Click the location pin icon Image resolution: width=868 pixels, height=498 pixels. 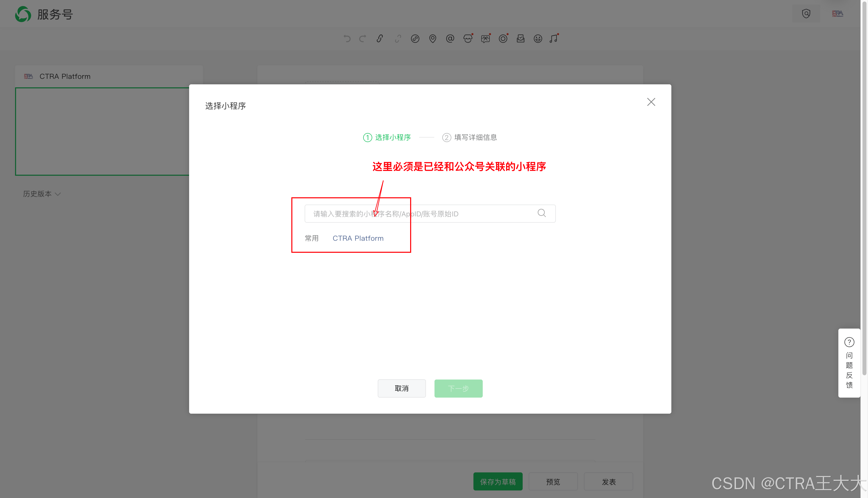coord(432,39)
